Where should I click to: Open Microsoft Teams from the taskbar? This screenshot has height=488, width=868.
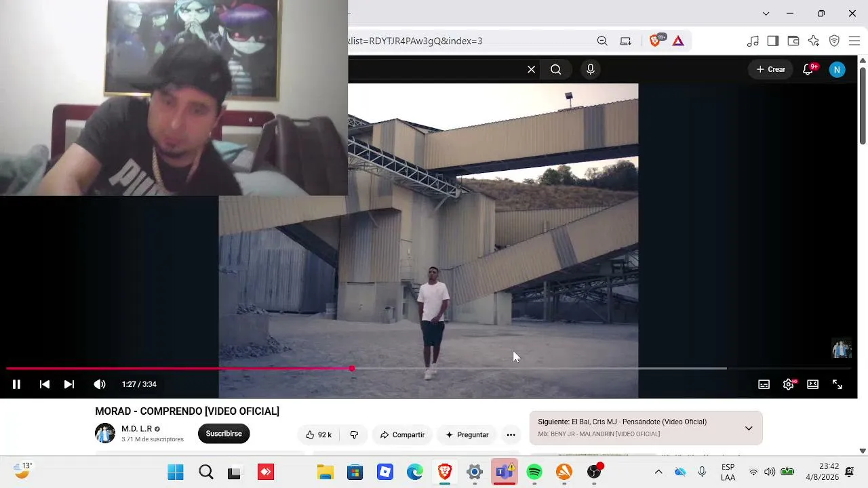tap(505, 472)
